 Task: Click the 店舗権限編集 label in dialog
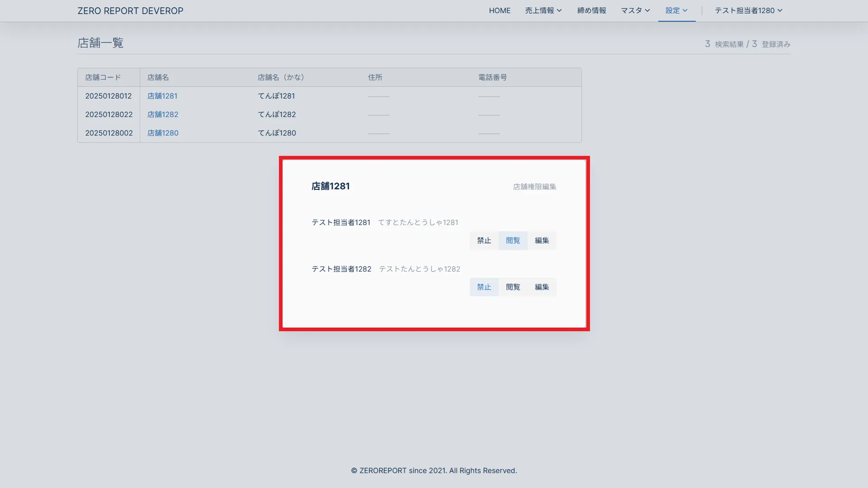[534, 187]
